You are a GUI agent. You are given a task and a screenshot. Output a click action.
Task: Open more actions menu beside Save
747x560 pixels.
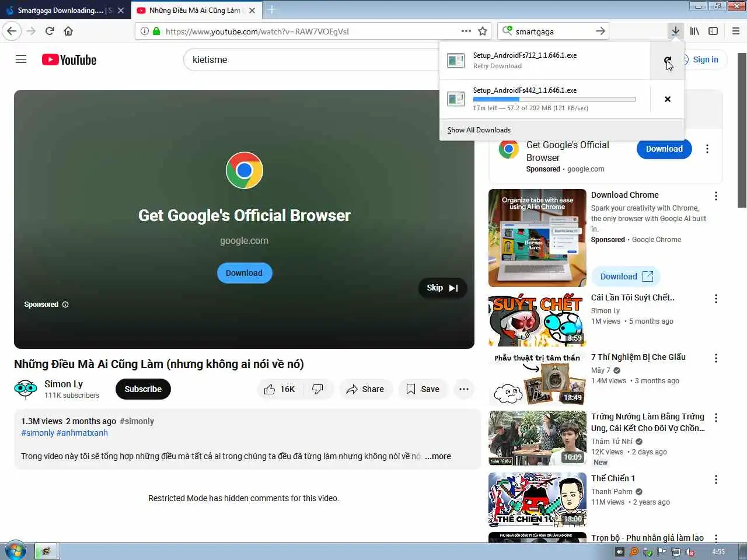click(x=464, y=389)
